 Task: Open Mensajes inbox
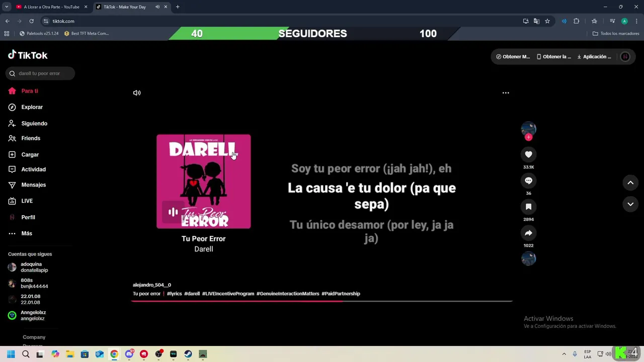[27, 185]
